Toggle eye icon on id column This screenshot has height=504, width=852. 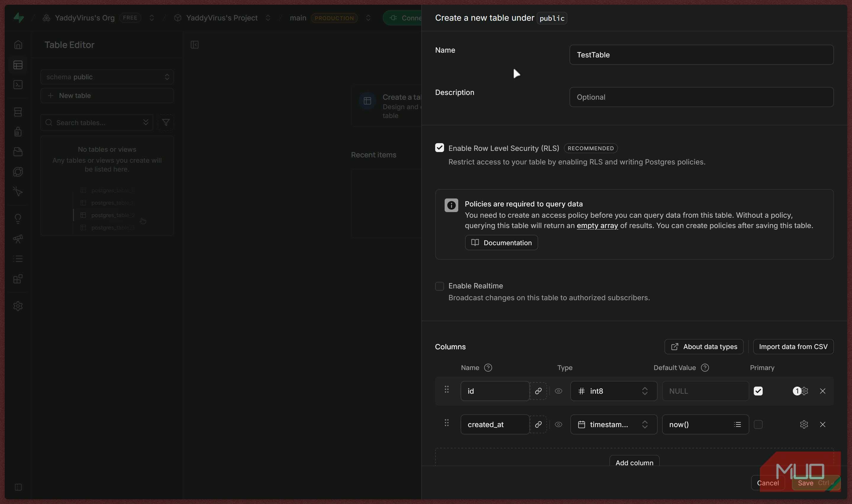point(558,391)
